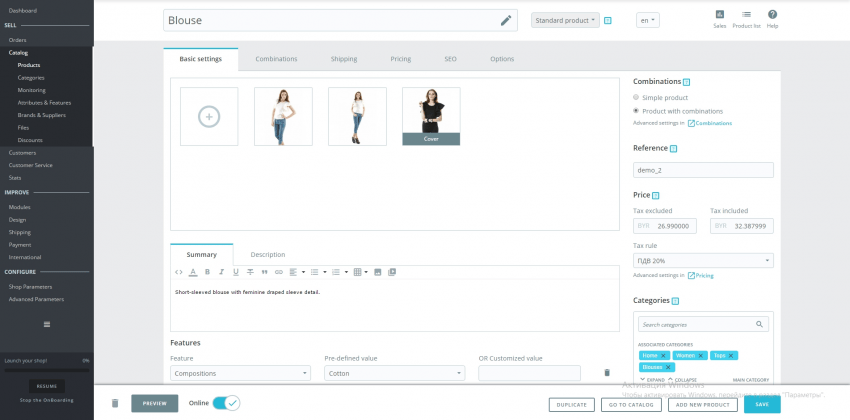The image size is (850, 420).
Task: Add a new image with plus tile
Action: point(209,117)
